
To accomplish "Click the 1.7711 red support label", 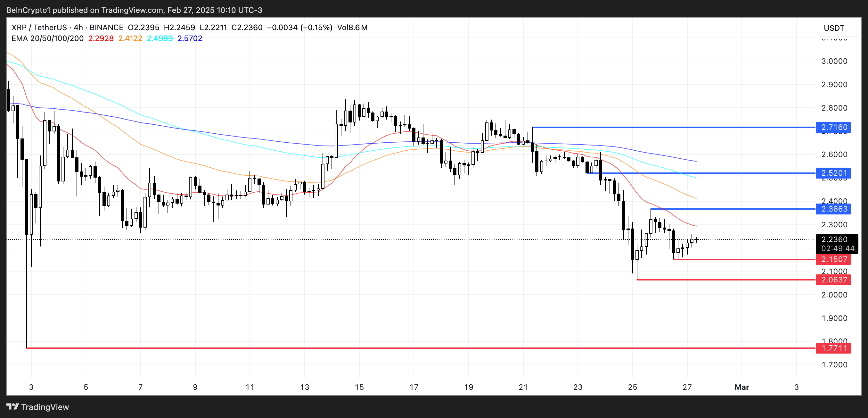I will [x=834, y=348].
